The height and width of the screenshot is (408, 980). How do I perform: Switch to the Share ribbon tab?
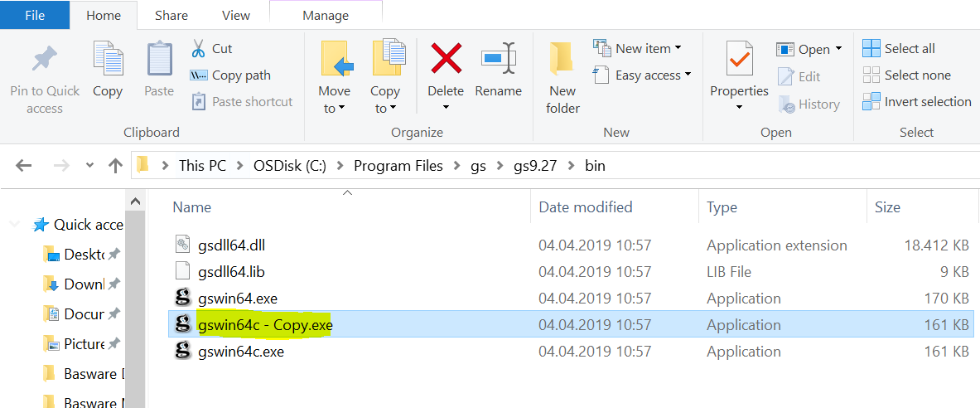pyautogui.click(x=171, y=15)
